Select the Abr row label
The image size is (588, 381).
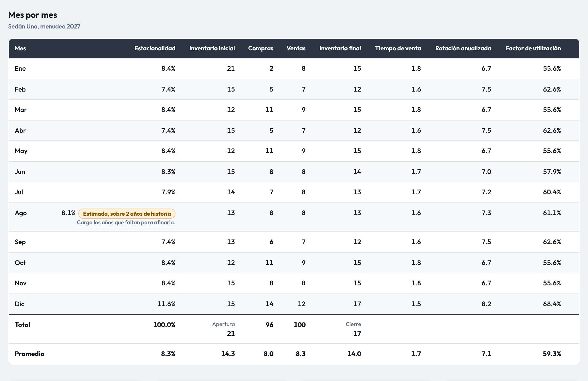[20, 130]
